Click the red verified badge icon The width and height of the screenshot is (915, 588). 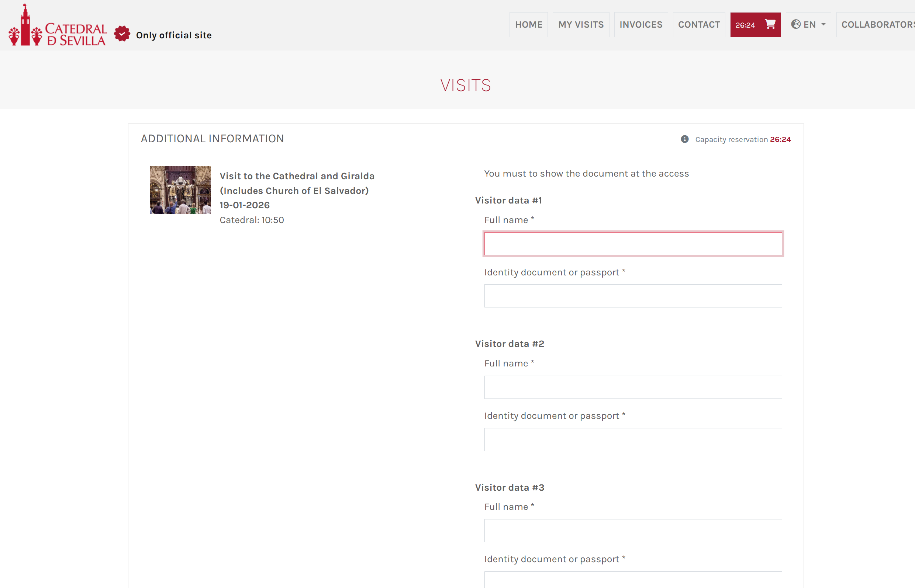coord(122,34)
